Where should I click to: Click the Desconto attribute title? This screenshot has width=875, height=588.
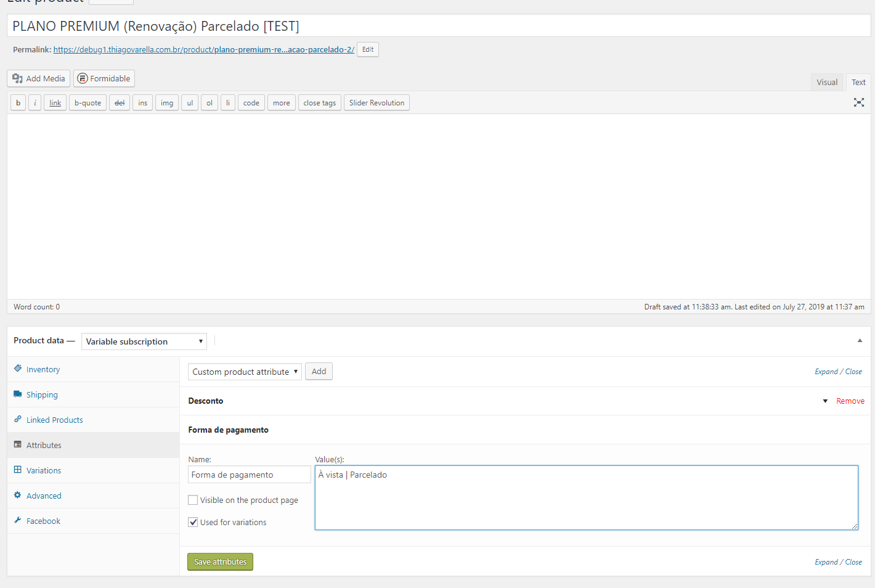[x=206, y=401]
